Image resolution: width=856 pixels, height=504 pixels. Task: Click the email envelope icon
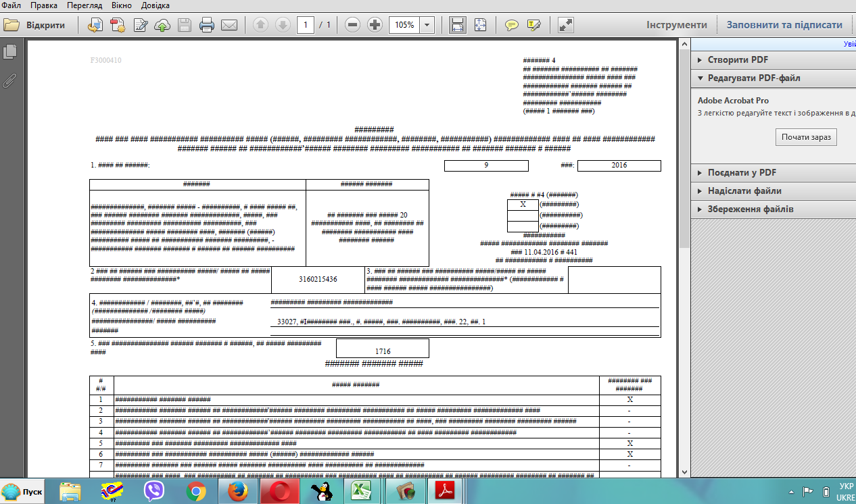click(229, 26)
